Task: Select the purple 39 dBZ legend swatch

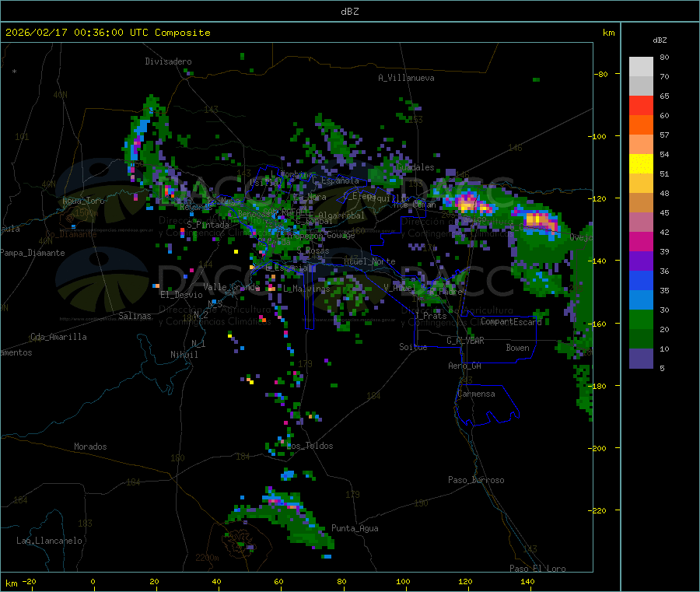Action: point(641,261)
